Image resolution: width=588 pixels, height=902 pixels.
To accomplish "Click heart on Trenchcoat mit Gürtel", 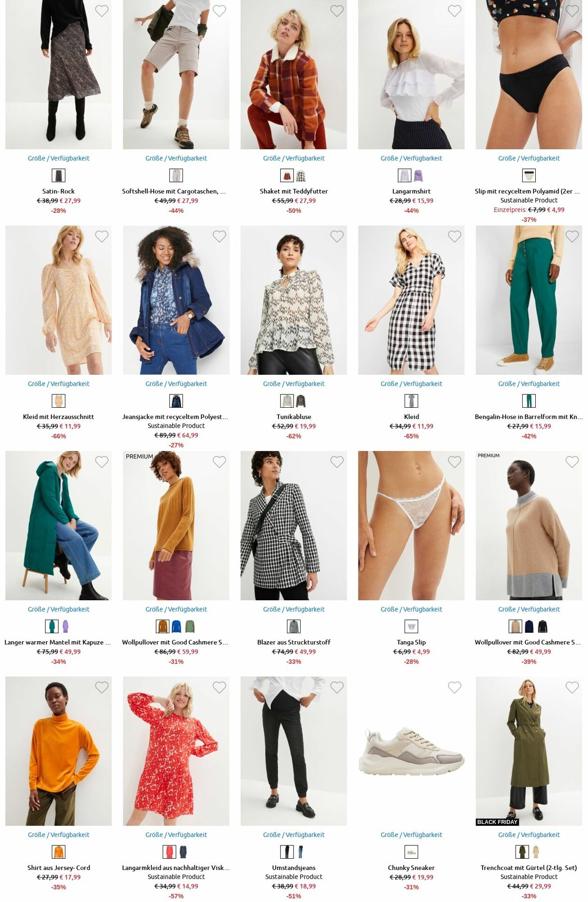I will tap(572, 687).
